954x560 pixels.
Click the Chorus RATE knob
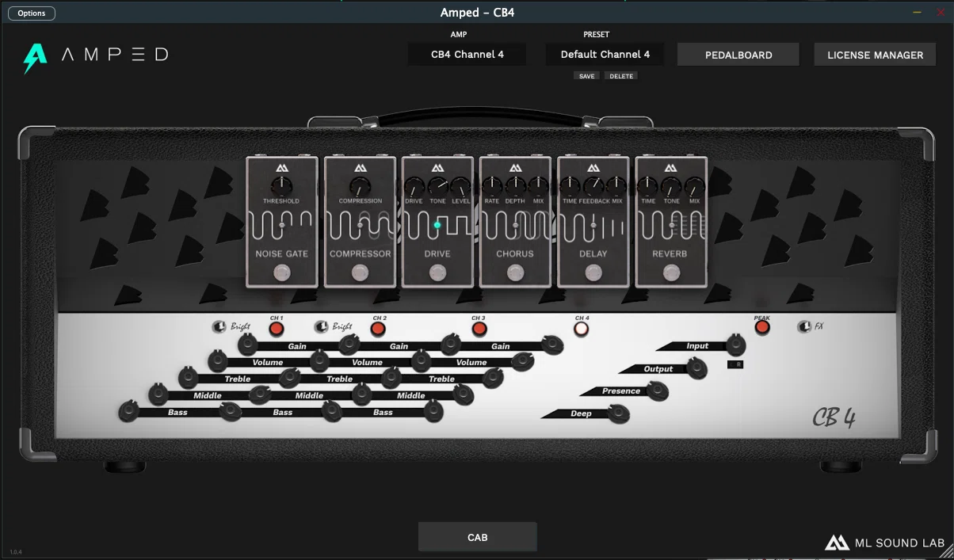point(492,187)
